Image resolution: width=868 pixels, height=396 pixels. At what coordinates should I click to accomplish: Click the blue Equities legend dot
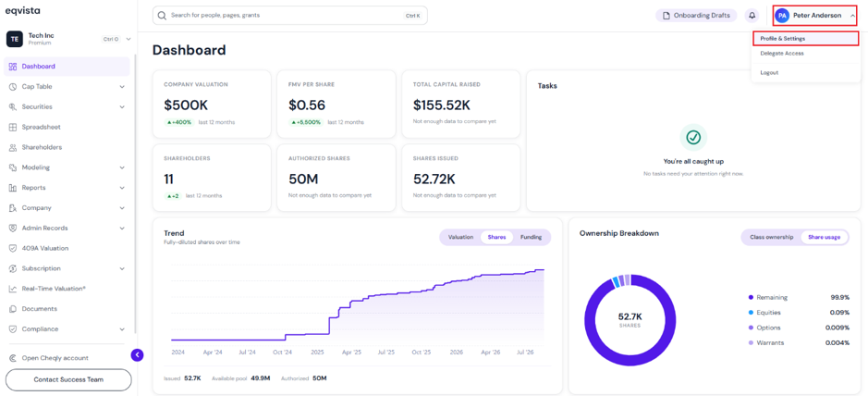tap(751, 313)
